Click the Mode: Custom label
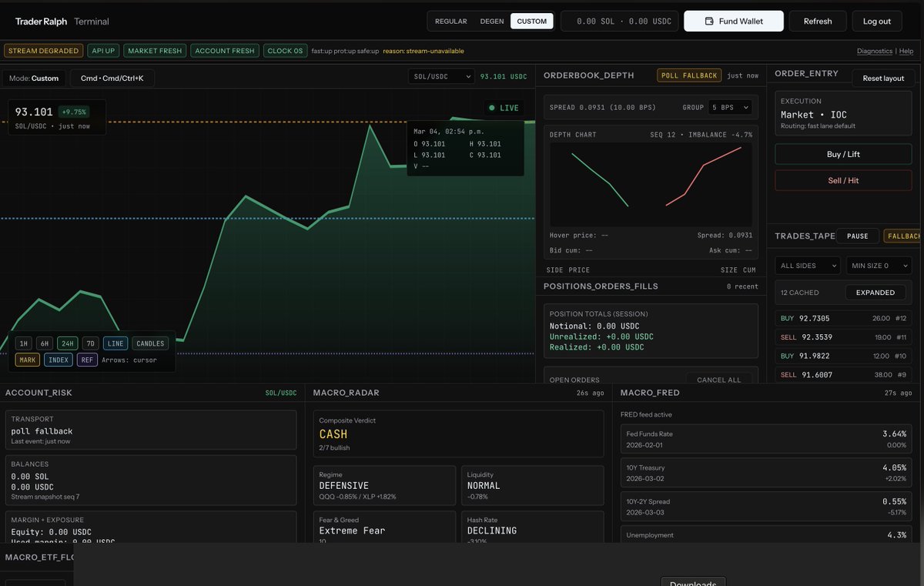This screenshot has height=586, width=924. (33, 79)
